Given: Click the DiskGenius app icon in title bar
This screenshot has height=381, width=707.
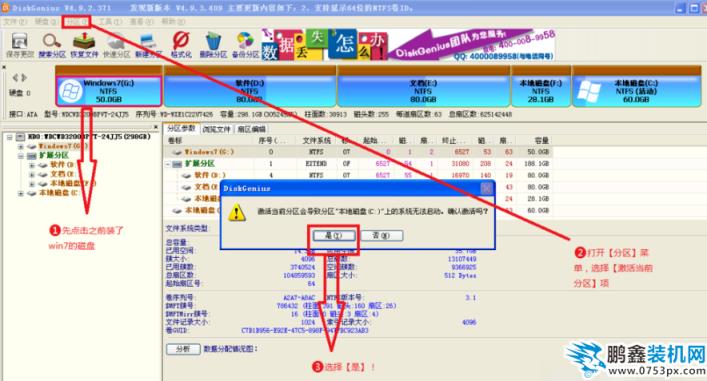Looking at the screenshot, I should pos(5,8).
